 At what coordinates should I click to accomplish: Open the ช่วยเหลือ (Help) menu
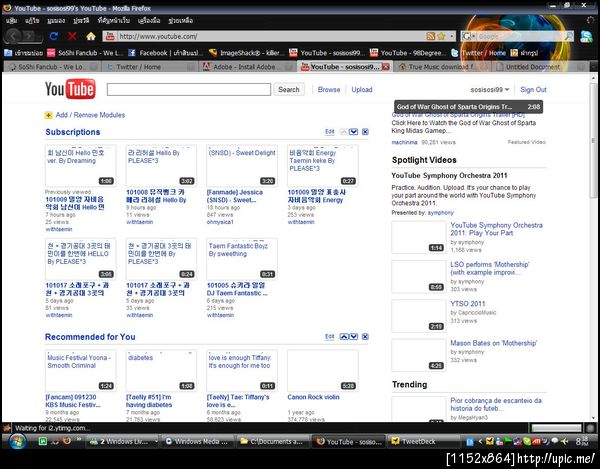coord(181,20)
